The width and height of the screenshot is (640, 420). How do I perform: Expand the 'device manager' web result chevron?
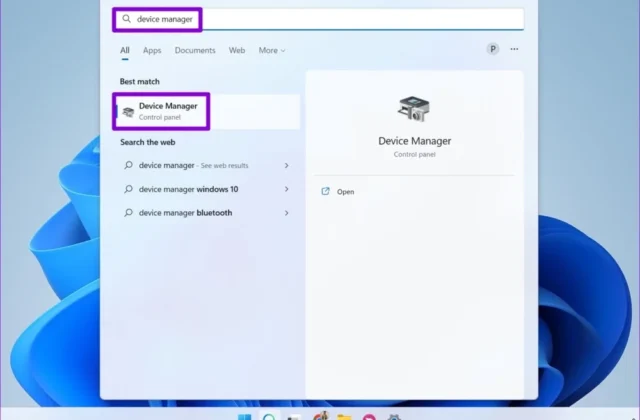click(x=287, y=165)
